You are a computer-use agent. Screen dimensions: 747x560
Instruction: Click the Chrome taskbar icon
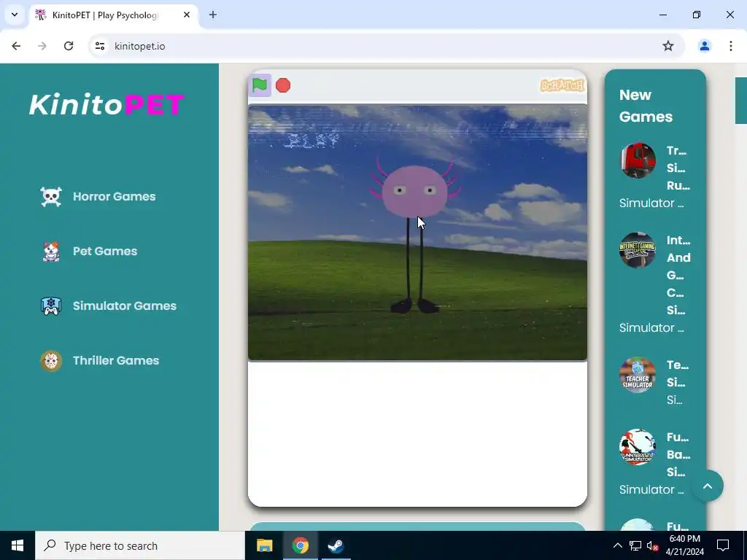[x=300, y=545]
